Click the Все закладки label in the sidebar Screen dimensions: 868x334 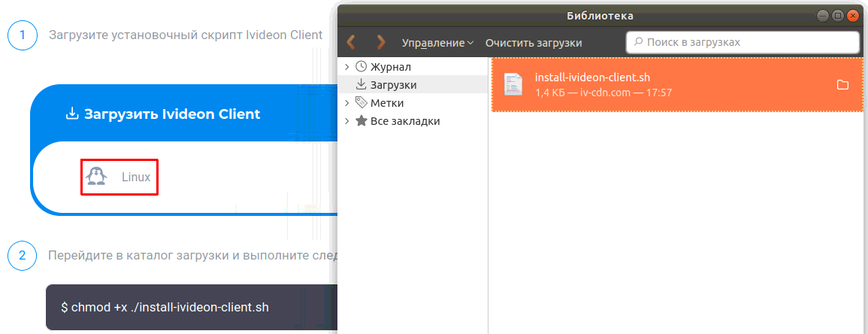tap(405, 121)
